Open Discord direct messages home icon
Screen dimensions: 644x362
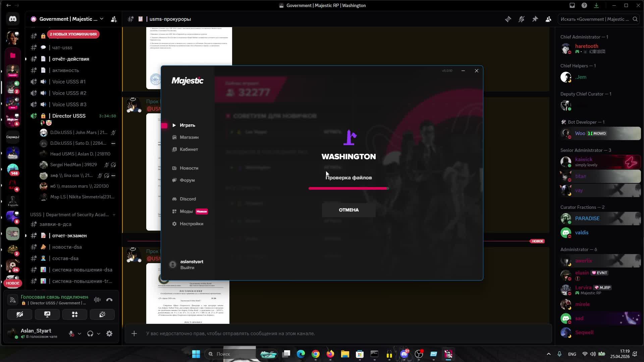(x=13, y=19)
